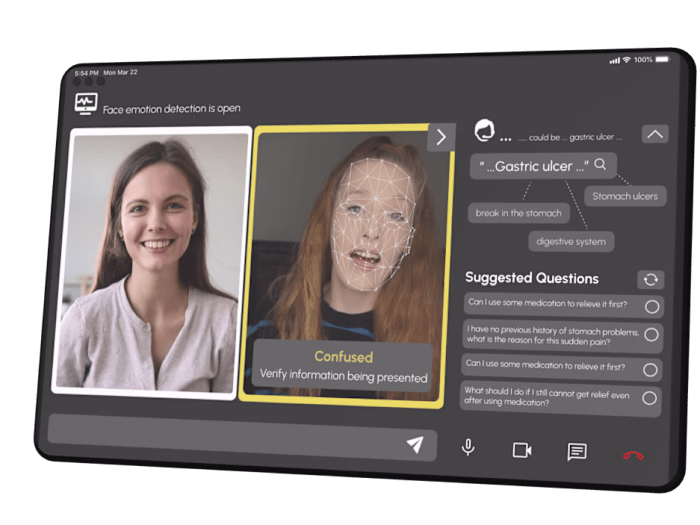700x525 pixels.
Task: Click the '...Gastric ulcer...' search term box
Action: click(543, 166)
